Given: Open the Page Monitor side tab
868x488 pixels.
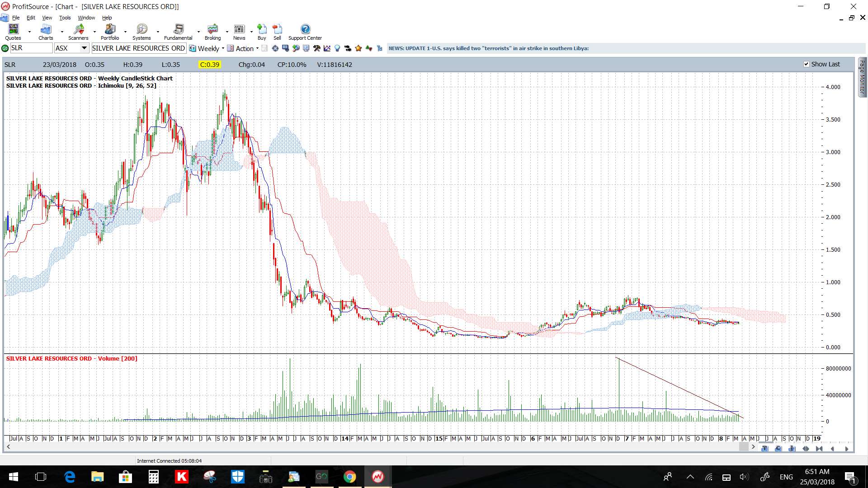Looking at the screenshot, I should click(x=862, y=77).
